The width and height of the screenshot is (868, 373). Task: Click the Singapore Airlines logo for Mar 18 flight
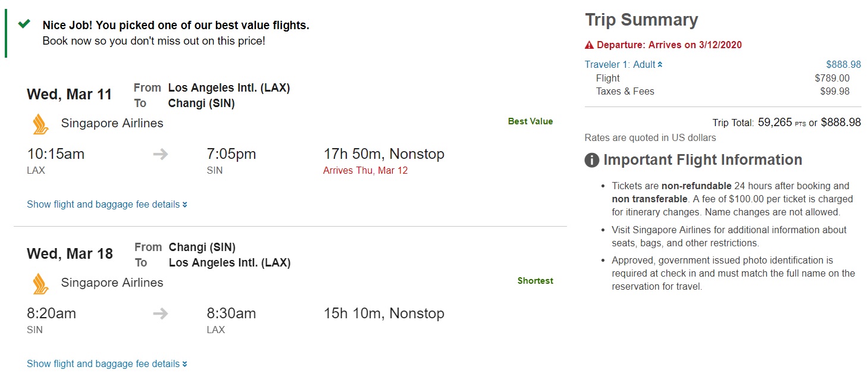40,283
